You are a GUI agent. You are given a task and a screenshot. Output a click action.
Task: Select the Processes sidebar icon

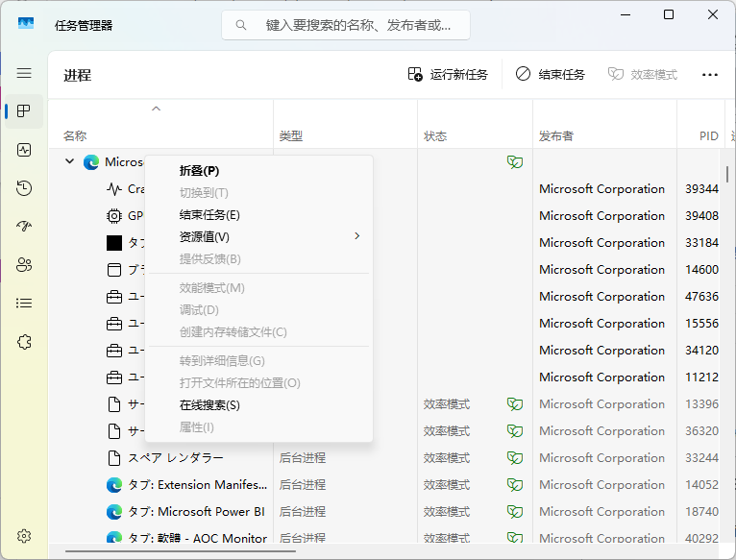pos(24,111)
